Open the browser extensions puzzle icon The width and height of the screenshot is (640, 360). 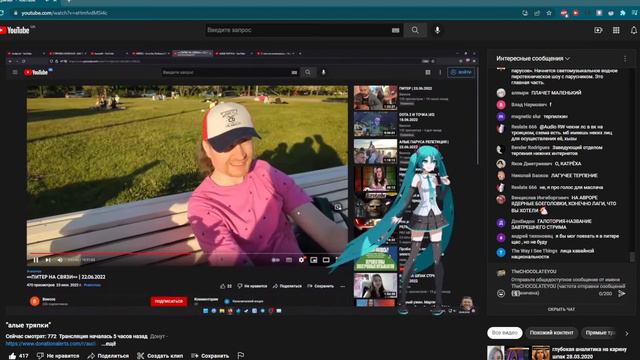(x=622, y=13)
